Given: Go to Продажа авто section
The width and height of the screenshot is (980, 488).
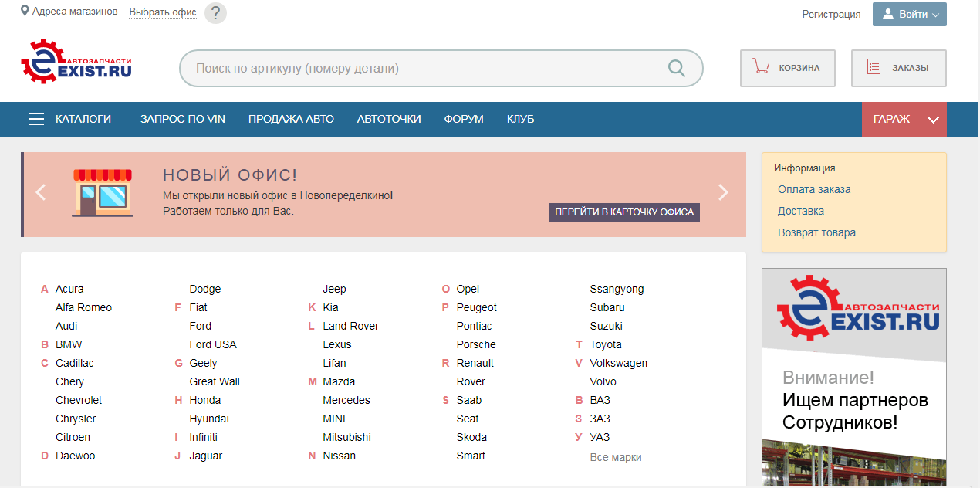Looking at the screenshot, I should coord(291,119).
